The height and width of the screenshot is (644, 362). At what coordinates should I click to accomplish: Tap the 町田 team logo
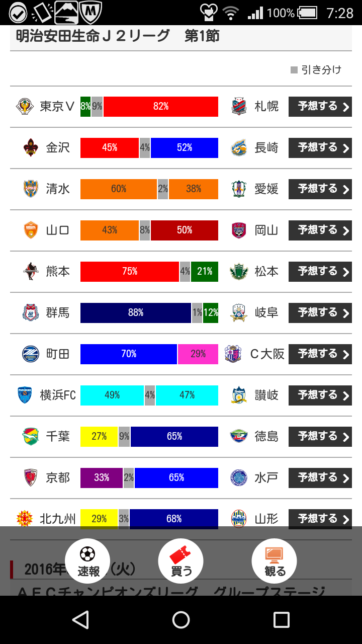[x=31, y=354]
